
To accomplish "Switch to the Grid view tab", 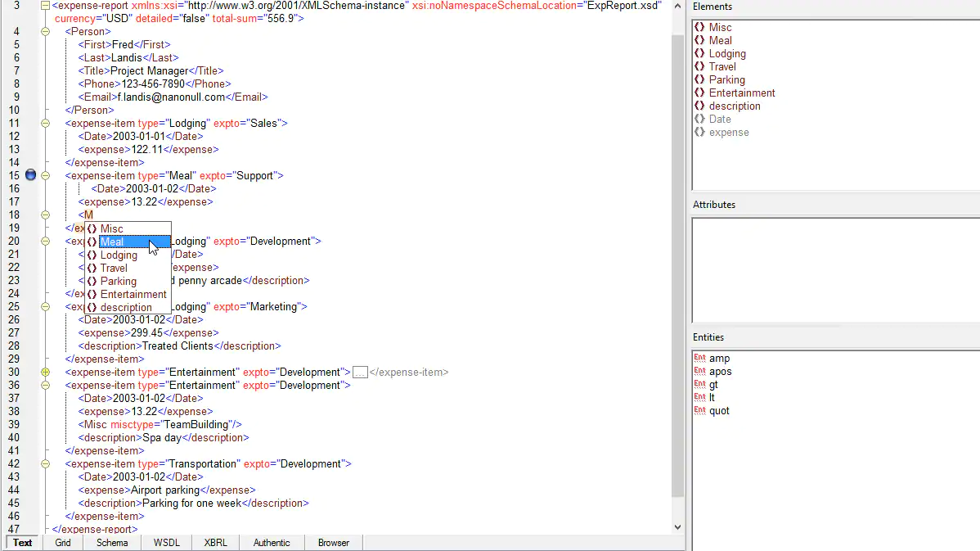I will pyautogui.click(x=63, y=542).
